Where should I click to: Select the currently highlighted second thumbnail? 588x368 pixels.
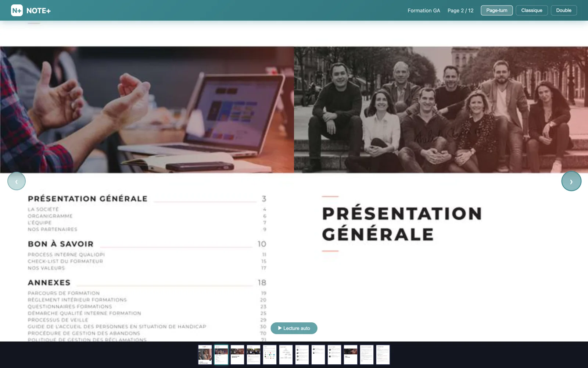(x=221, y=355)
